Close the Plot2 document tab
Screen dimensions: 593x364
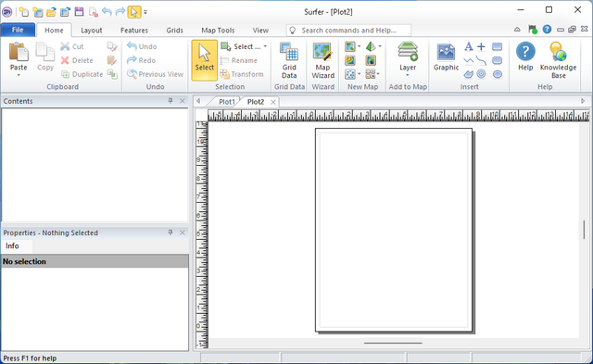(272, 102)
